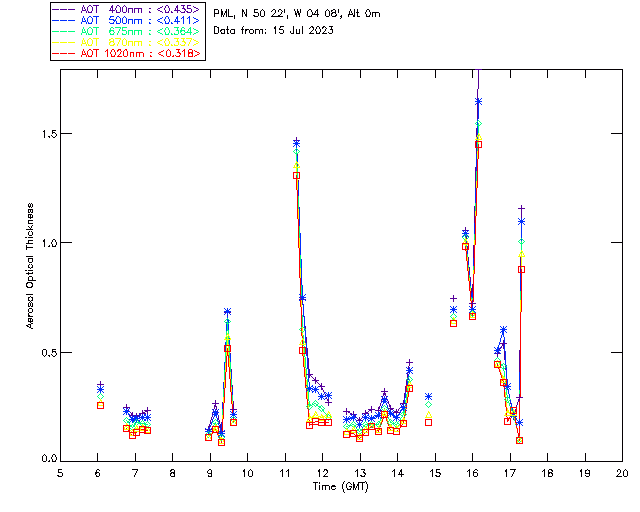
Task: Click the x-axis label 16
Action: (x=472, y=473)
